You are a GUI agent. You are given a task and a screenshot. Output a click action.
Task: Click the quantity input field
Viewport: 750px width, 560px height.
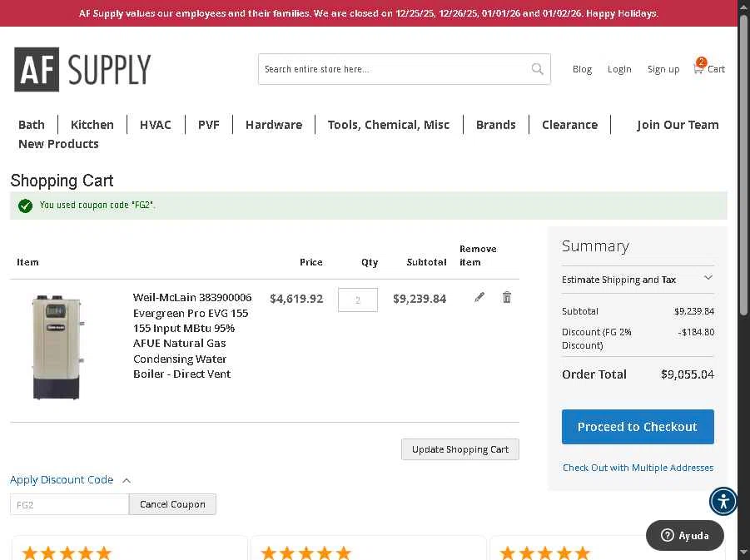[358, 300]
